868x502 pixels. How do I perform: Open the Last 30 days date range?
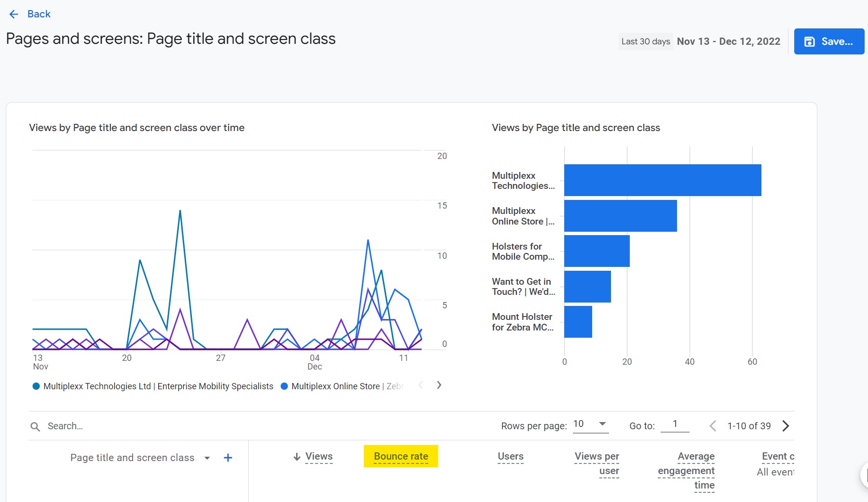pyautogui.click(x=646, y=41)
